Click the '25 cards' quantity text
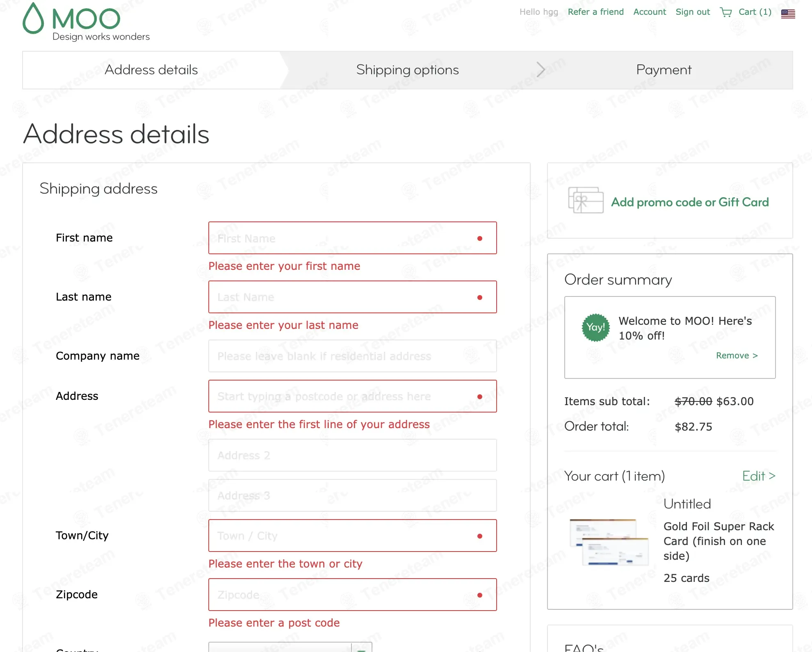This screenshot has width=812, height=652. (x=687, y=578)
